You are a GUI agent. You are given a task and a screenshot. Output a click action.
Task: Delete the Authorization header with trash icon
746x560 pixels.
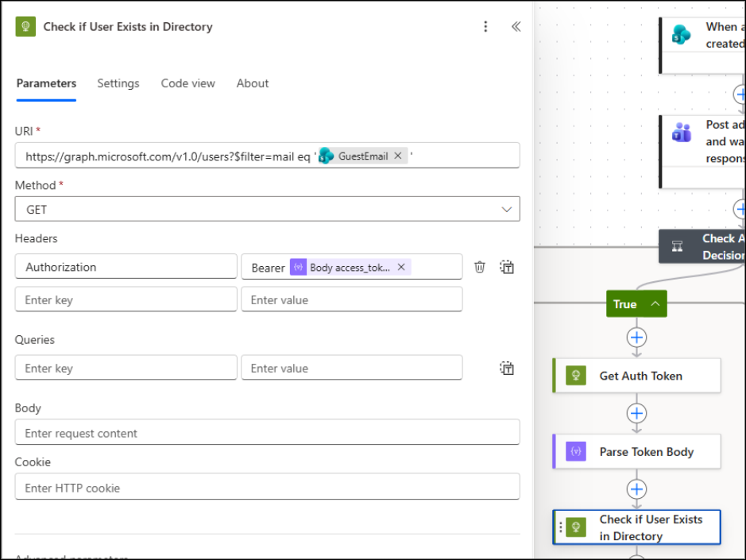[x=480, y=267]
